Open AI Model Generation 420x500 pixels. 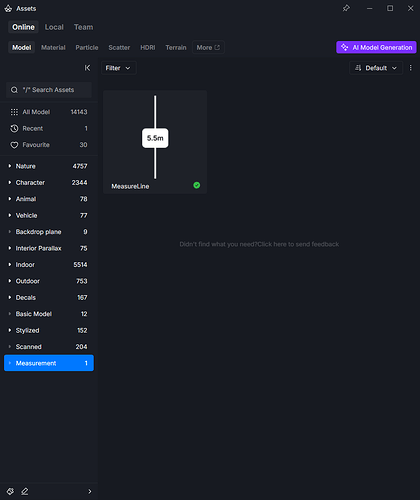(376, 47)
